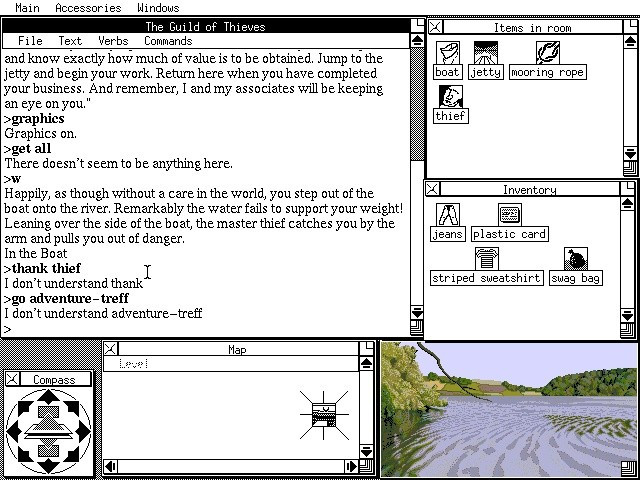Click the north arrow on the Compass
Screen dimensions: 640x480
[49, 396]
